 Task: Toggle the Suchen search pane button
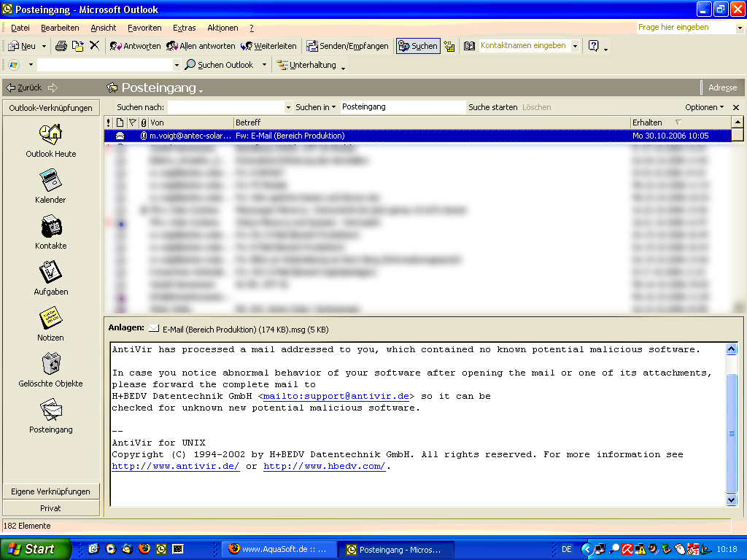tap(418, 46)
